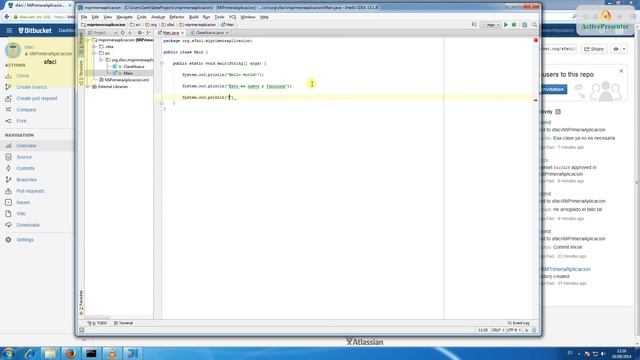The height and width of the screenshot is (360, 640).
Task: Open the Terminal tool window
Action: click(123, 323)
